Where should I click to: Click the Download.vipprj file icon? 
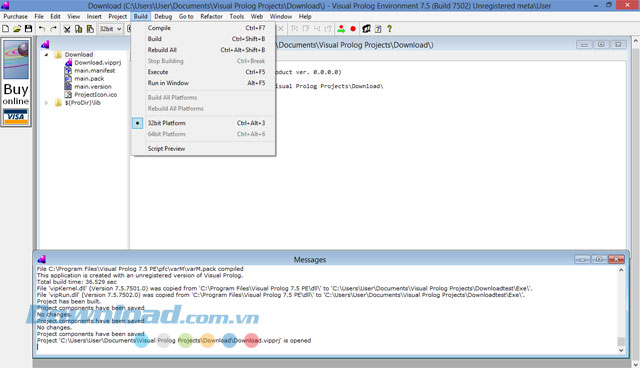(68, 62)
